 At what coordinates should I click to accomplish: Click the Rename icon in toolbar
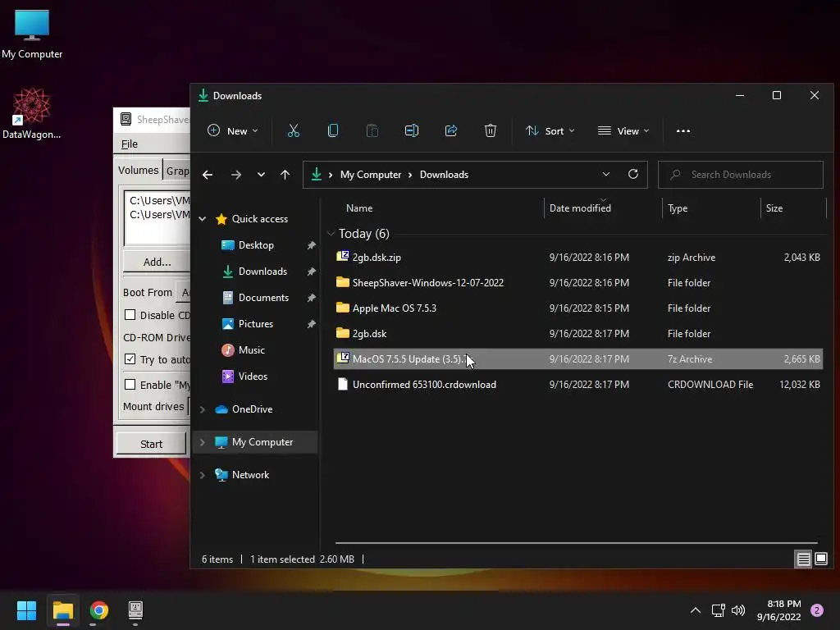412,130
